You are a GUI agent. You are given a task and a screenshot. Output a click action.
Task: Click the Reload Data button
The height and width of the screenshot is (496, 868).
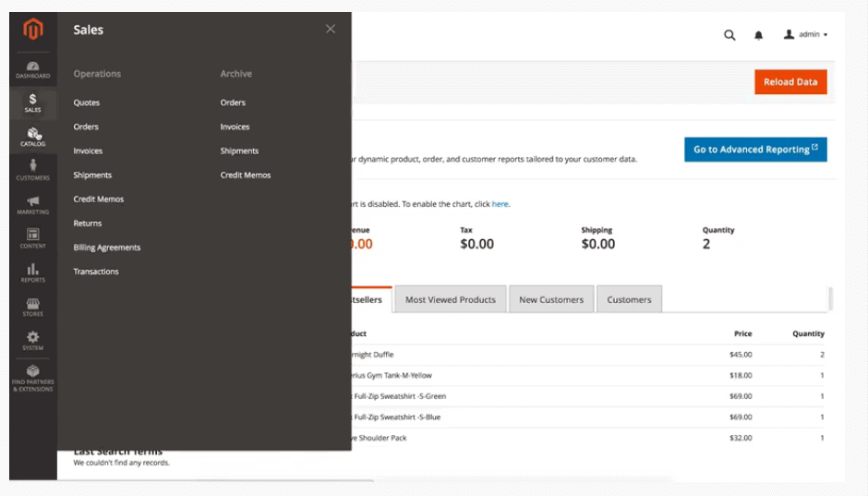click(790, 82)
